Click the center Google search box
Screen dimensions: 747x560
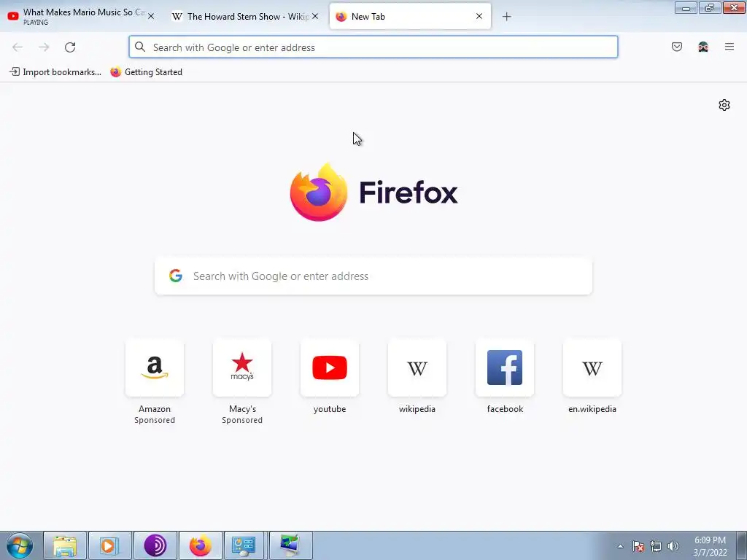pyautogui.click(x=373, y=276)
